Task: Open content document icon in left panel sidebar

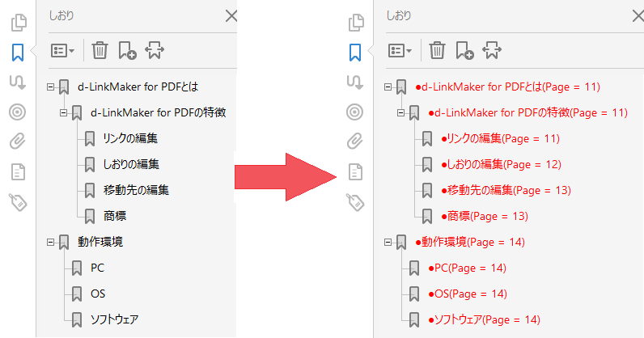Action: tap(18, 171)
